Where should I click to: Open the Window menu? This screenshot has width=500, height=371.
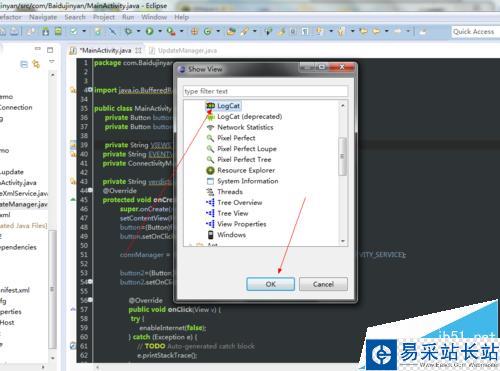click(154, 17)
